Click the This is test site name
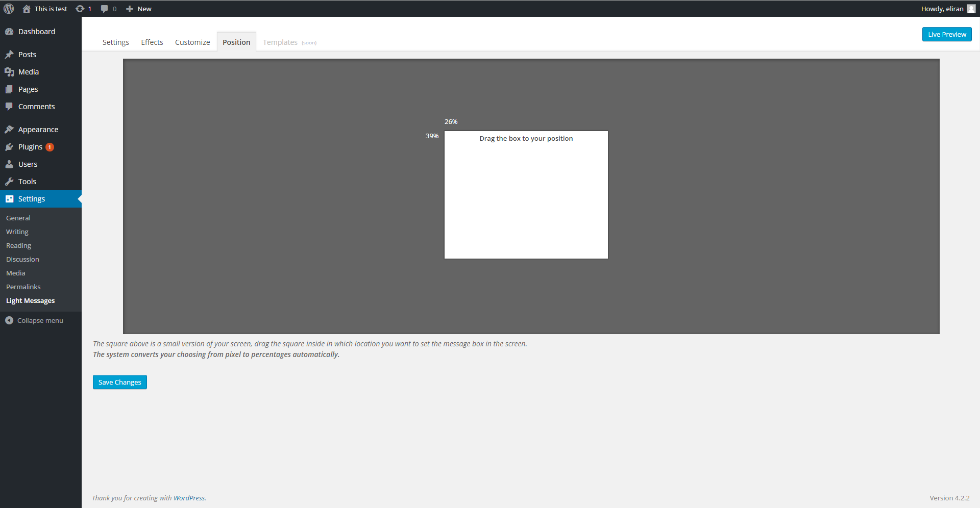 coord(51,9)
